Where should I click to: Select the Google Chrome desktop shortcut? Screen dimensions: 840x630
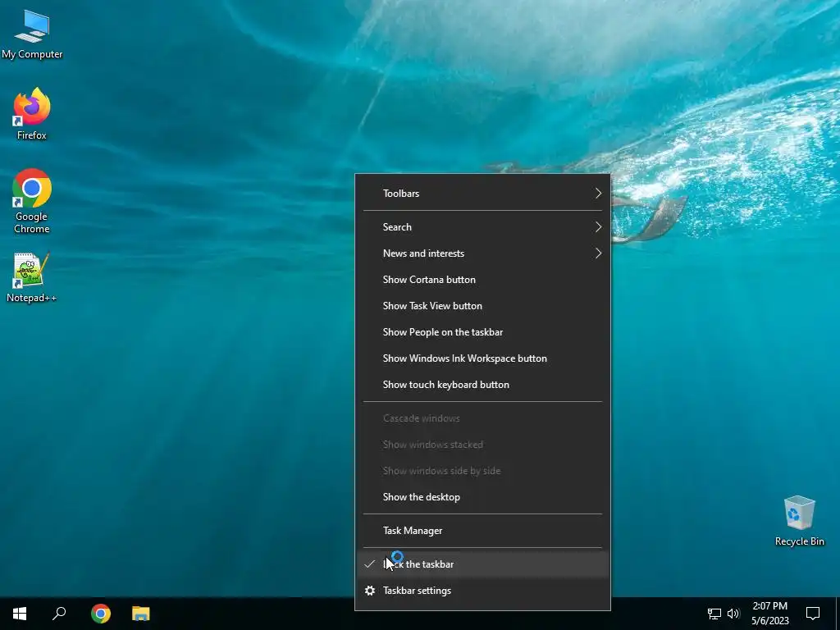click(32, 201)
